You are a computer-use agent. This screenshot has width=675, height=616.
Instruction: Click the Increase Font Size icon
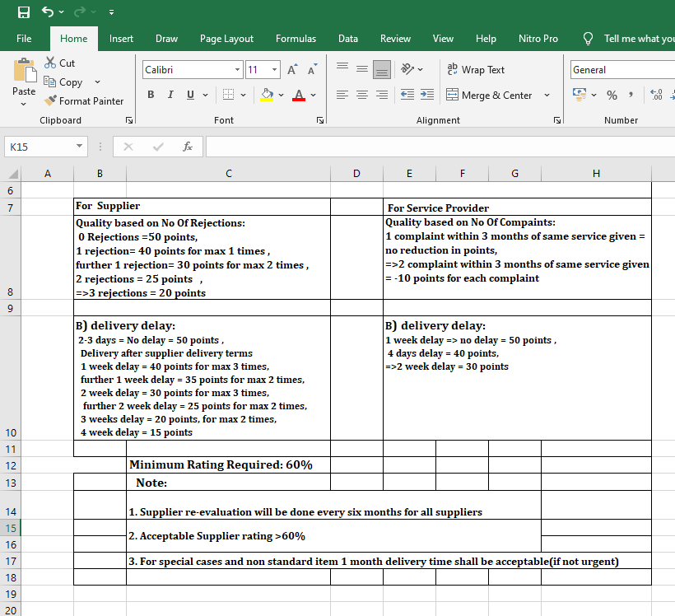click(292, 70)
